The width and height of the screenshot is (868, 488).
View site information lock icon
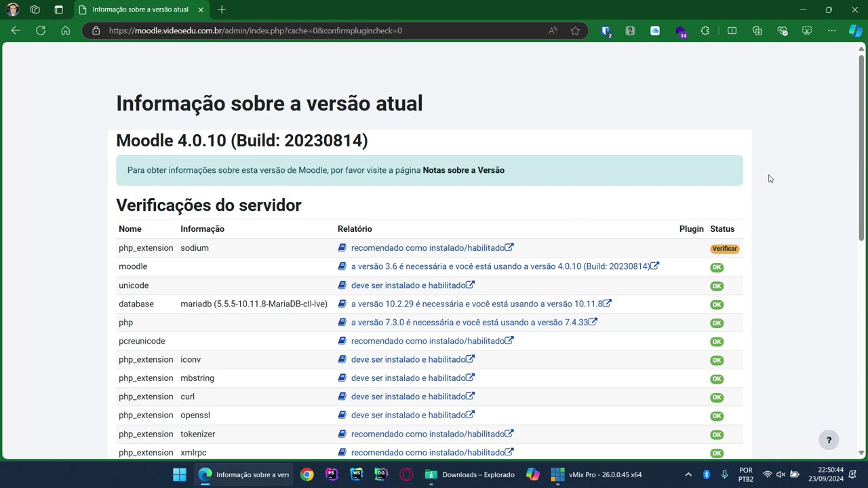(x=96, y=30)
